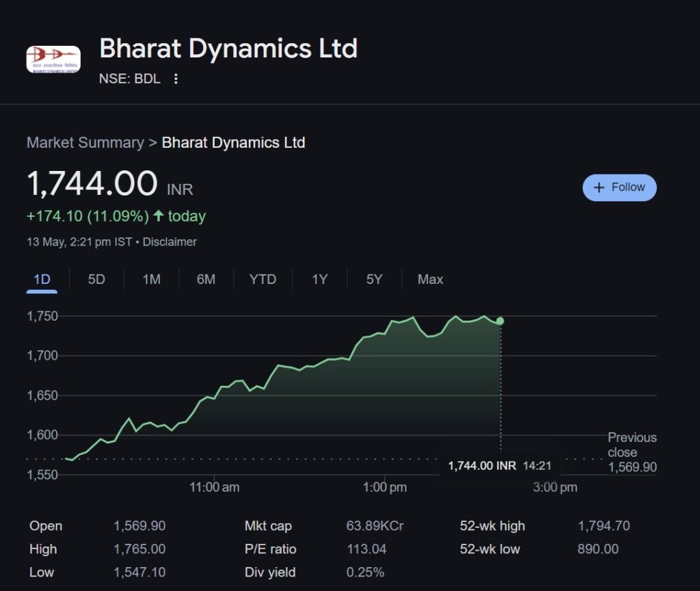Click the 11:00 am time axis label
Screen dimensions: 700x591
(x=214, y=487)
